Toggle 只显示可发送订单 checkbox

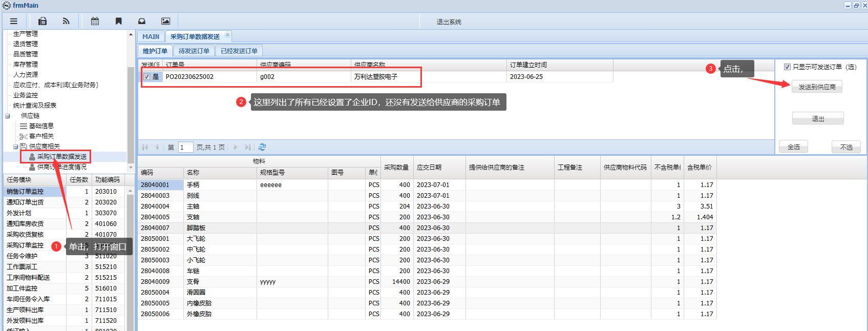point(787,67)
